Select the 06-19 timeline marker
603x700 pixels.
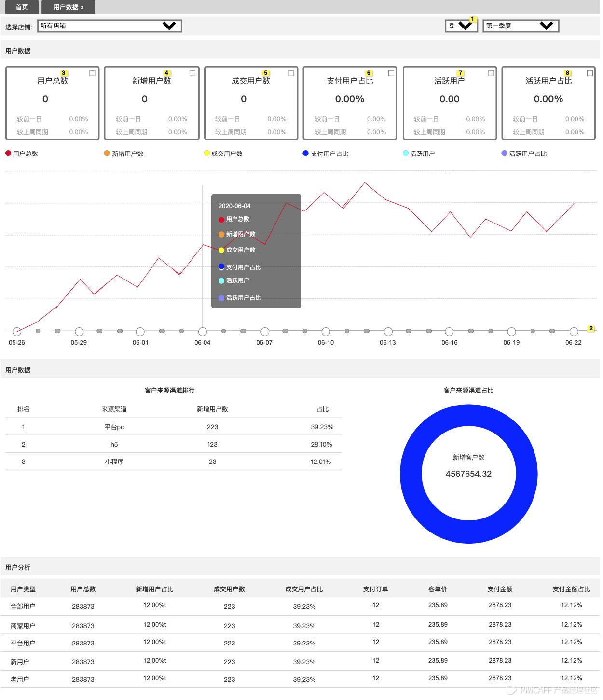click(512, 332)
